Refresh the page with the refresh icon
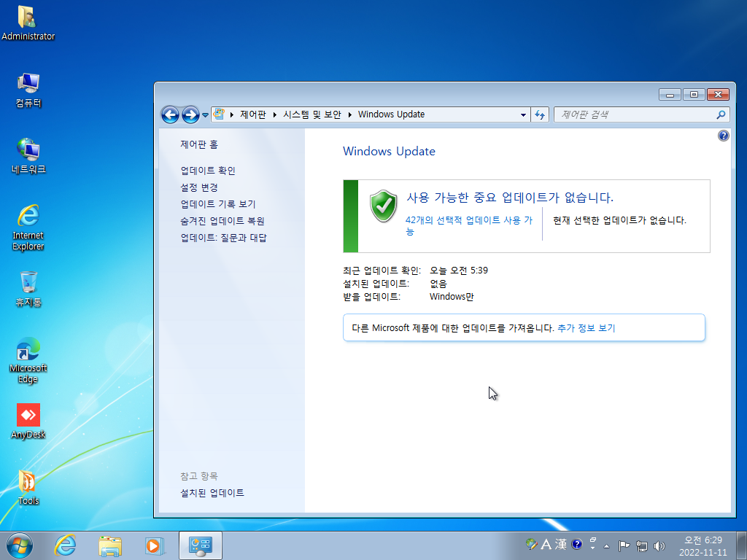Image resolution: width=747 pixels, height=560 pixels. coord(540,114)
